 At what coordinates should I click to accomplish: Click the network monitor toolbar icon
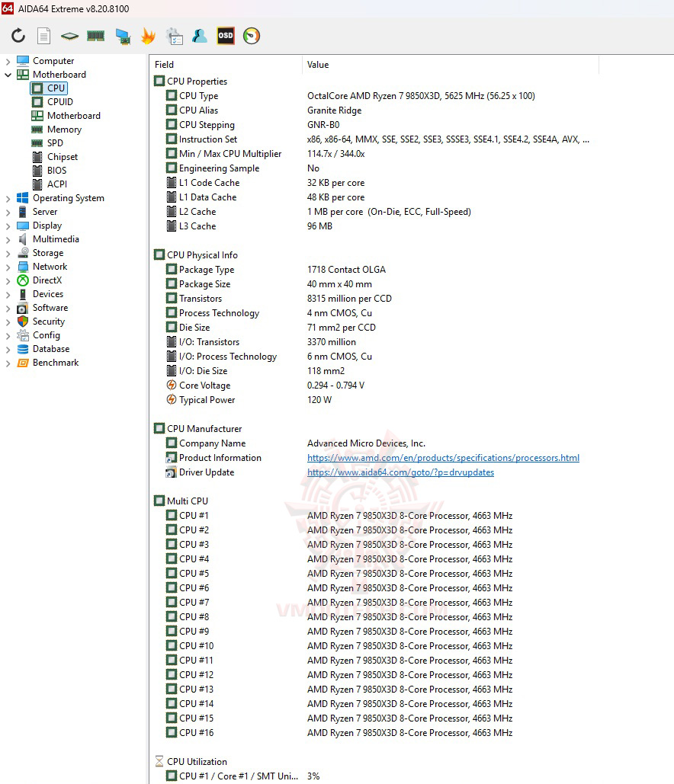point(123,37)
